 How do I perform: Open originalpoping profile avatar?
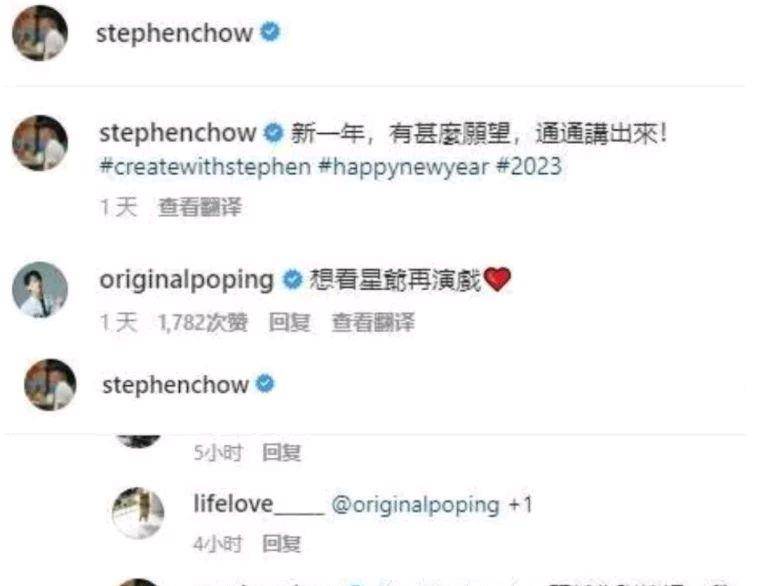click(x=40, y=290)
